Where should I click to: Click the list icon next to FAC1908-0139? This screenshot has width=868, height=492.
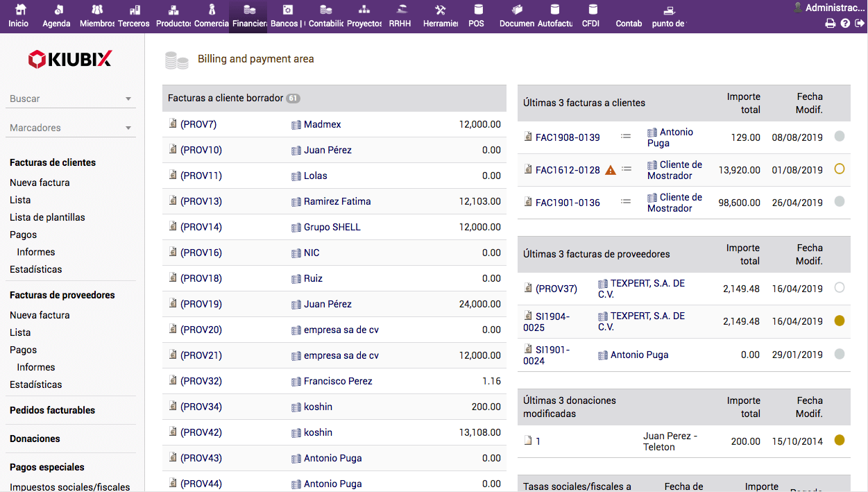tap(626, 137)
